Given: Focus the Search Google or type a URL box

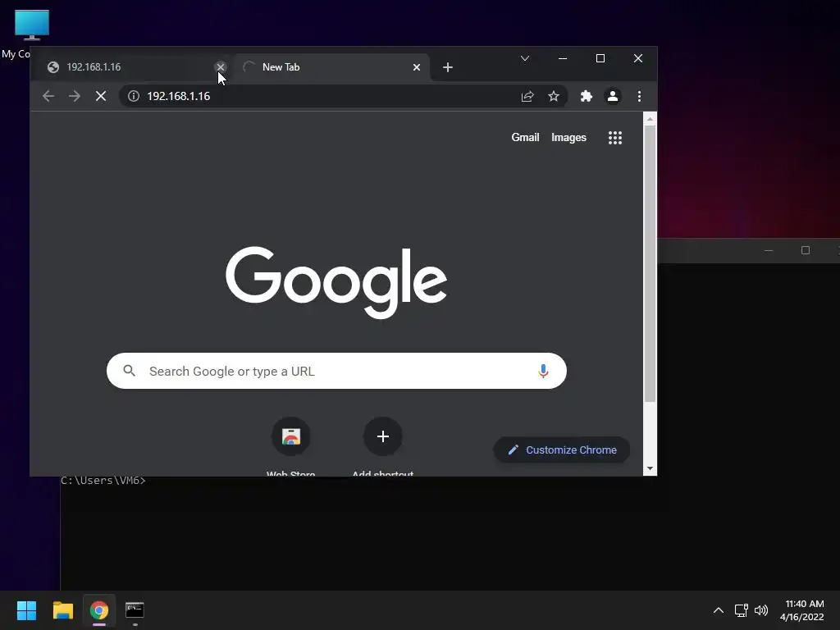Looking at the screenshot, I should [336, 371].
